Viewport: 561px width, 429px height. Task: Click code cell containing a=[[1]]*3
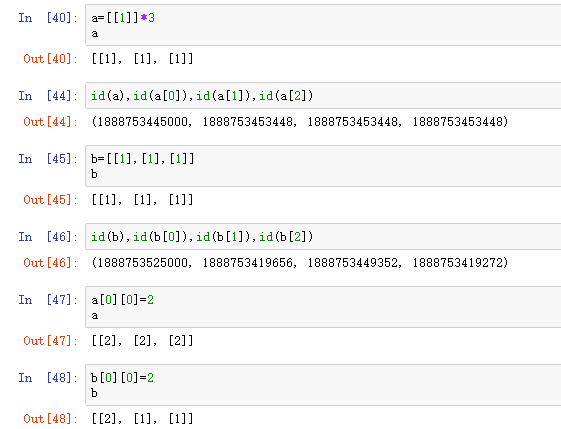point(323,25)
